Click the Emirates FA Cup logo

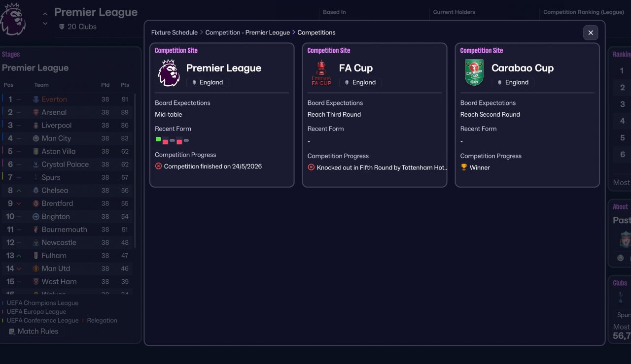[321, 73]
